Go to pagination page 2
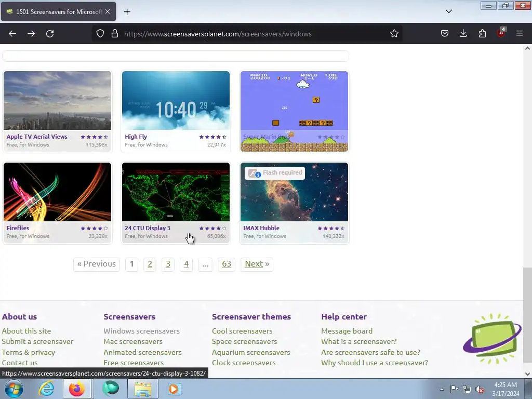The width and height of the screenshot is (532, 399). click(x=150, y=264)
